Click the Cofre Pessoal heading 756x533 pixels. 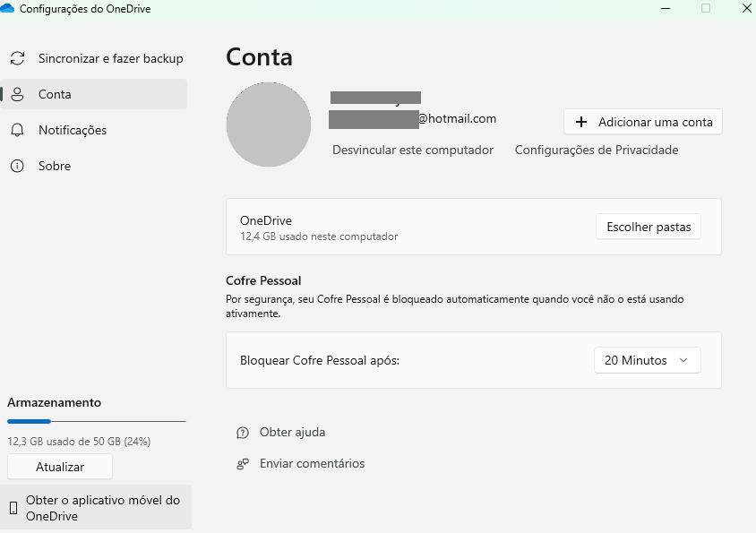click(263, 280)
